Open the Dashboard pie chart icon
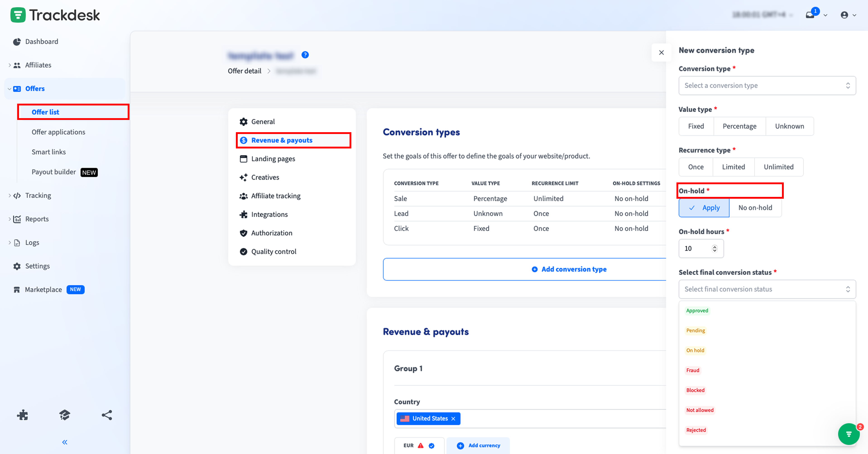The width and height of the screenshot is (868, 454). tap(17, 41)
